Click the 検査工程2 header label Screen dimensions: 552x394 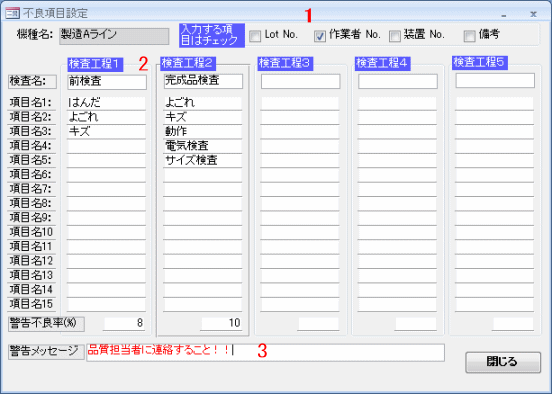point(188,63)
